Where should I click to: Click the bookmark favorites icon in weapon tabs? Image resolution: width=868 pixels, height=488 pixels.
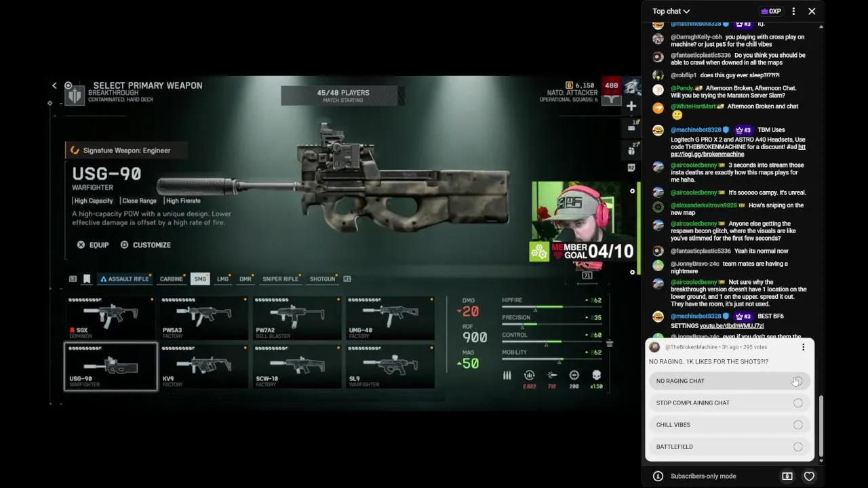(x=87, y=279)
